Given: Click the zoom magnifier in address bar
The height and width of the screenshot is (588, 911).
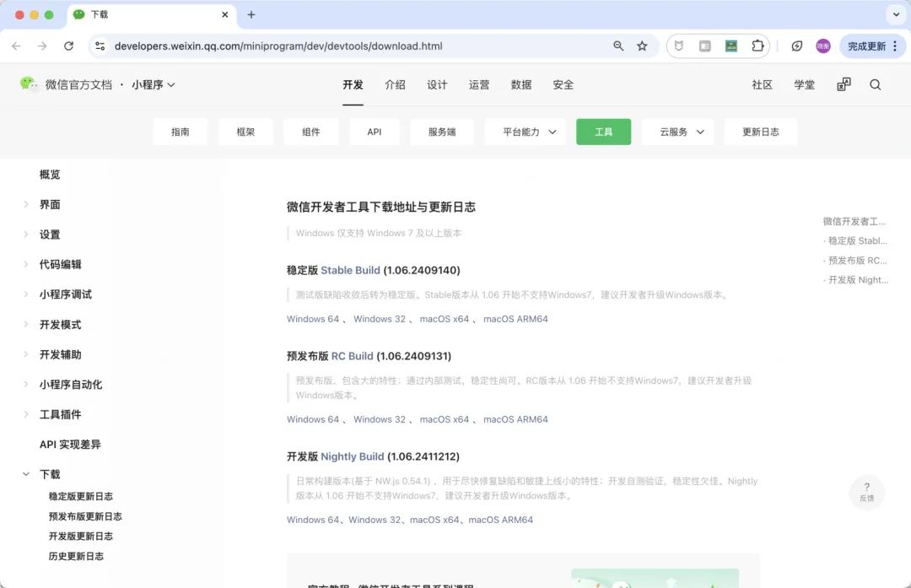Looking at the screenshot, I should coord(618,46).
